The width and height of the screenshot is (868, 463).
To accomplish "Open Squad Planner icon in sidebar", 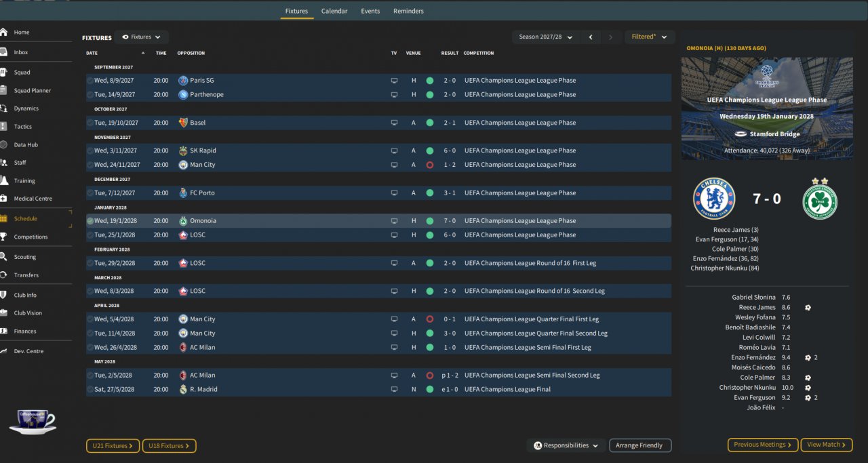I will click(x=3, y=90).
